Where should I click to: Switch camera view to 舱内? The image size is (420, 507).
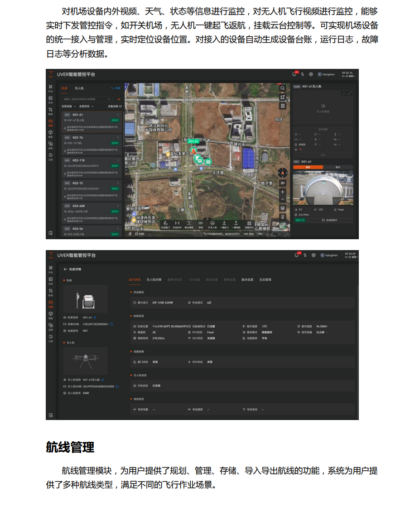coord(338,167)
